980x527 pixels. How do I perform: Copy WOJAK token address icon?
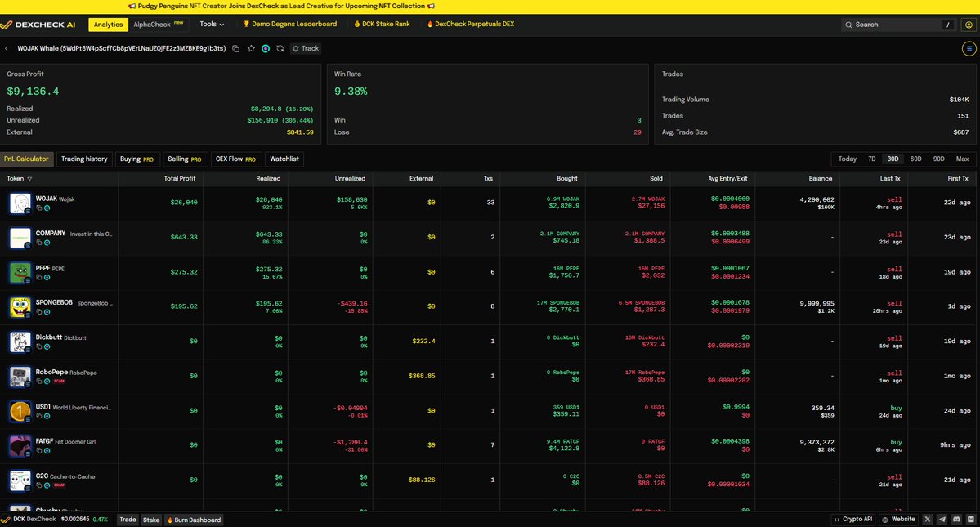[x=38, y=208]
